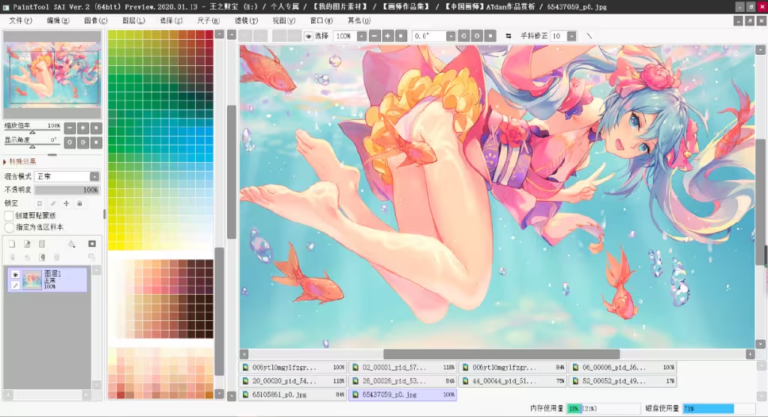The width and height of the screenshot is (768, 417).
Task: Reset canvas rotation in the navigator panel
Action: (96, 140)
